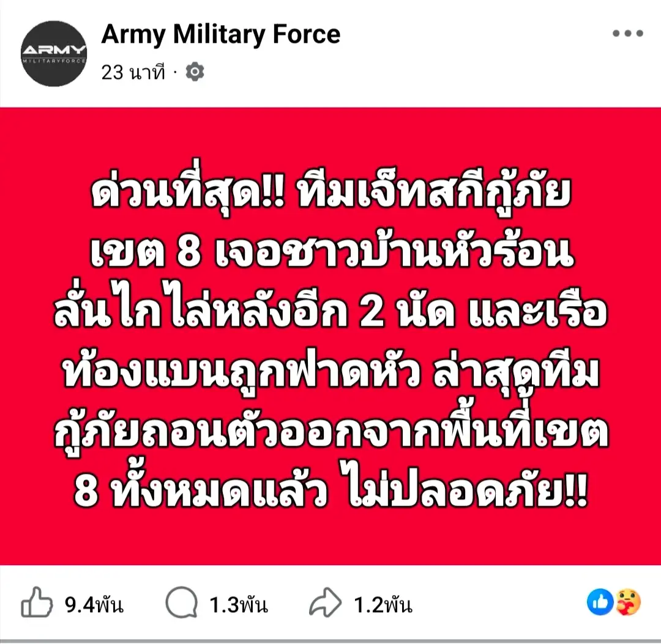This screenshot has width=661, height=644.
Task: Open the Army Military Force profile picture
Action: tap(53, 53)
